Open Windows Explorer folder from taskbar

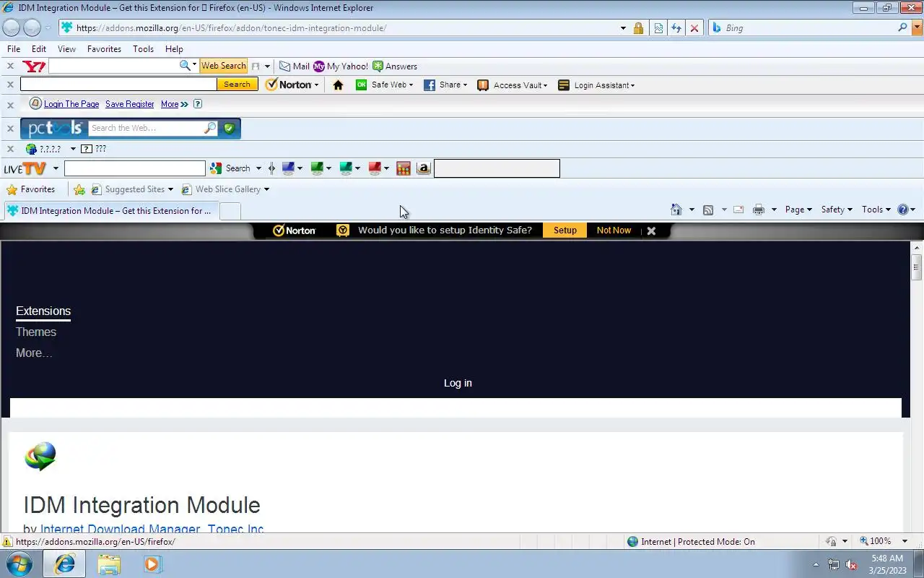pos(108,564)
